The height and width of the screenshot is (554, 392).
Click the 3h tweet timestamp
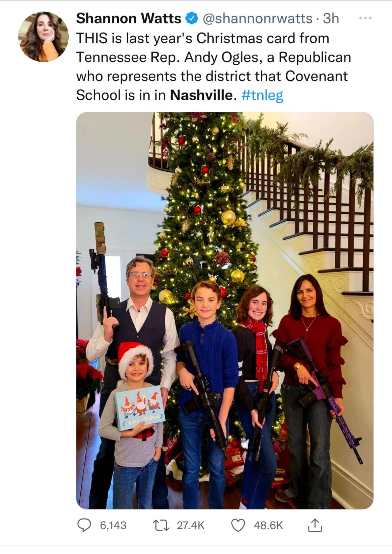[x=331, y=19]
